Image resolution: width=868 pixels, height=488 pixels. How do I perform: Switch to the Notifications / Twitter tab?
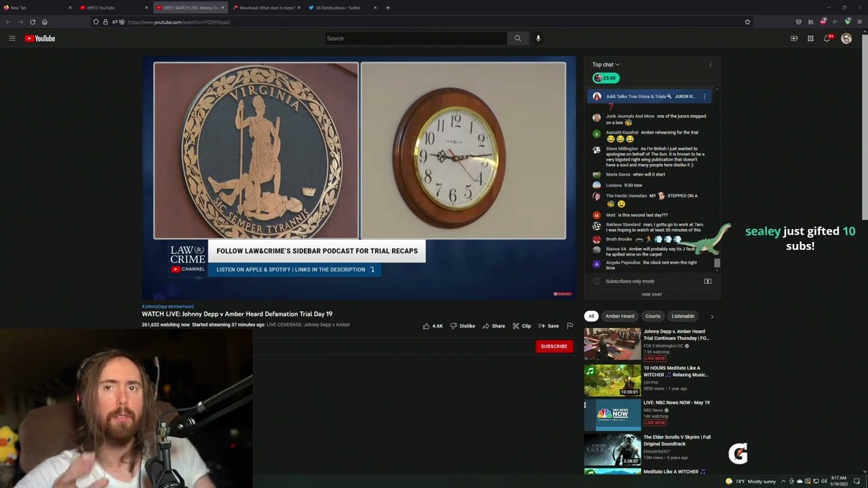point(343,7)
